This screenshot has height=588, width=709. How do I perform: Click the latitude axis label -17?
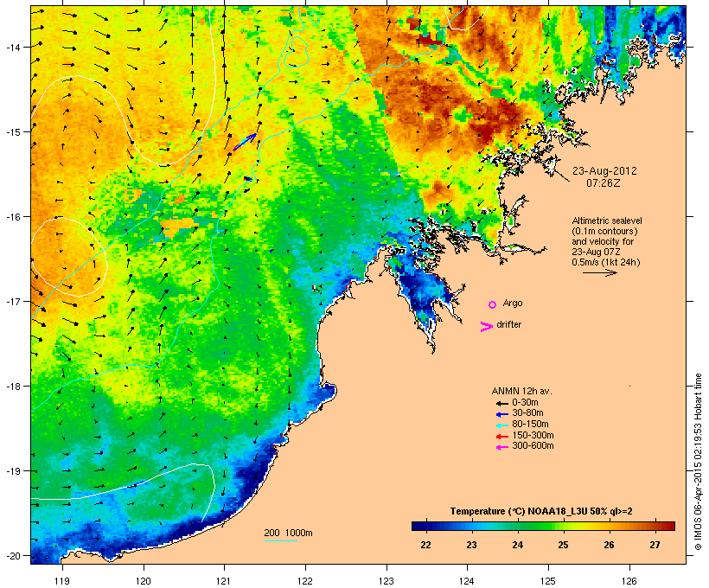(13, 301)
